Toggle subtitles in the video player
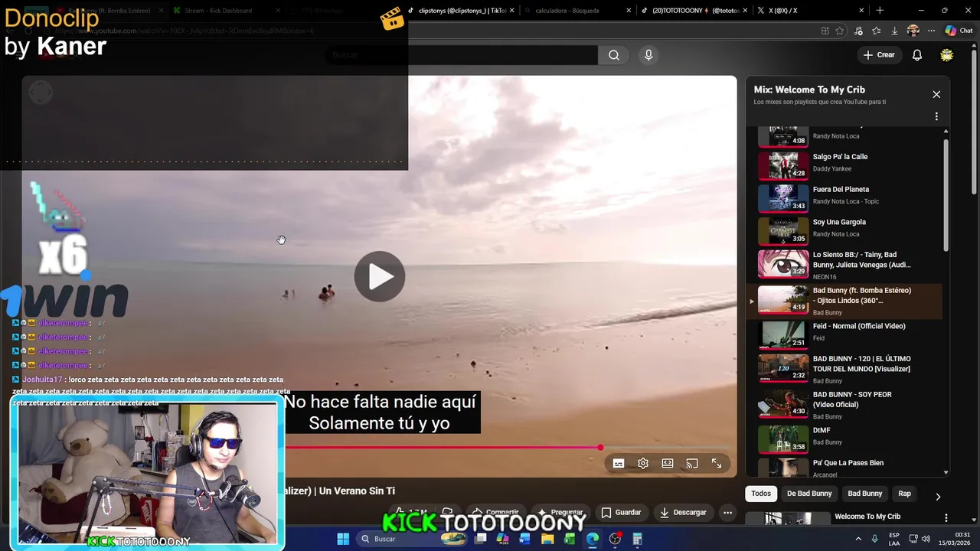 [x=619, y=463]
